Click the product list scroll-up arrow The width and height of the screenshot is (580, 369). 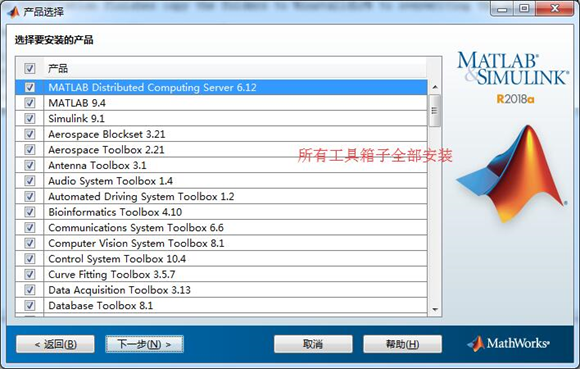click(435, 87)
